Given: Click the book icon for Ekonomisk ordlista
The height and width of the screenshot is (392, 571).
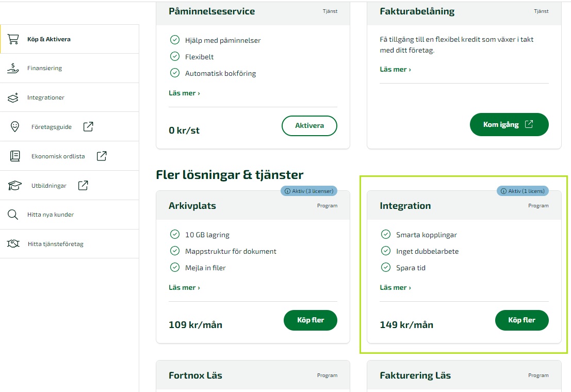Looking at the screenshot, I should tap(15, 156).
